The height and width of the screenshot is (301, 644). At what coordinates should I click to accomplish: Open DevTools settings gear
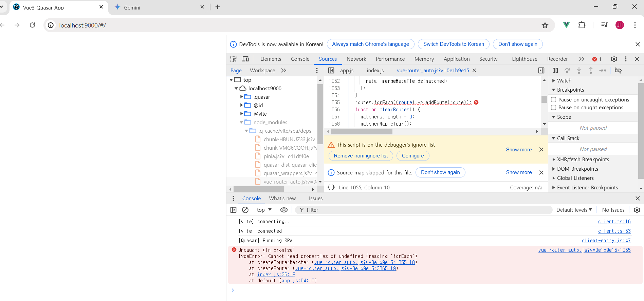(x=614, y=59)
